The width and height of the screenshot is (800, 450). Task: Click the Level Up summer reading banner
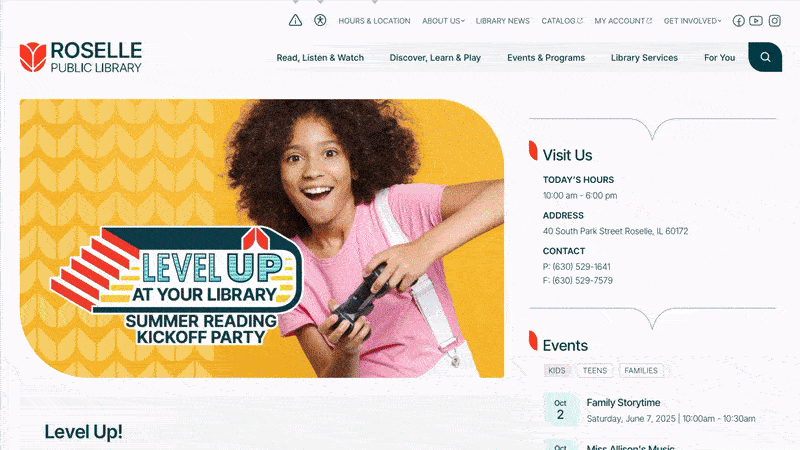[262, 238]
